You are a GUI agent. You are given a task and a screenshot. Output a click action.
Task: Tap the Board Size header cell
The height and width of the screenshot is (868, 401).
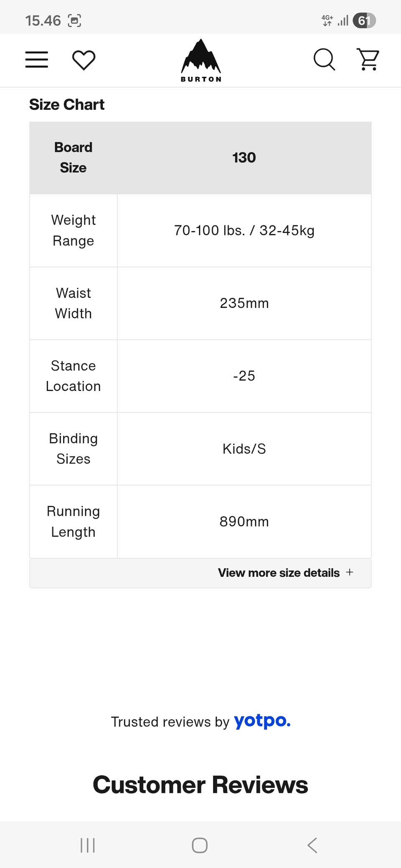tap(73, 158)
